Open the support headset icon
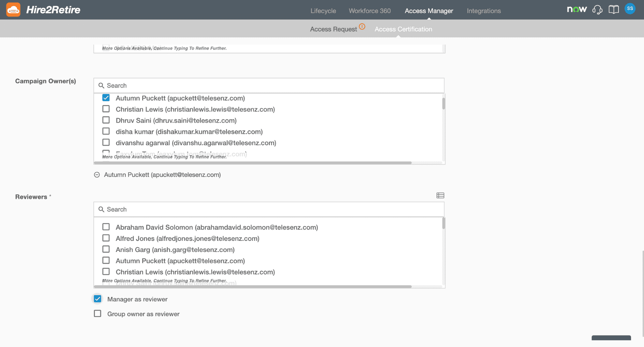This screenshot has width=644, height=347. [x=597, y=10]
